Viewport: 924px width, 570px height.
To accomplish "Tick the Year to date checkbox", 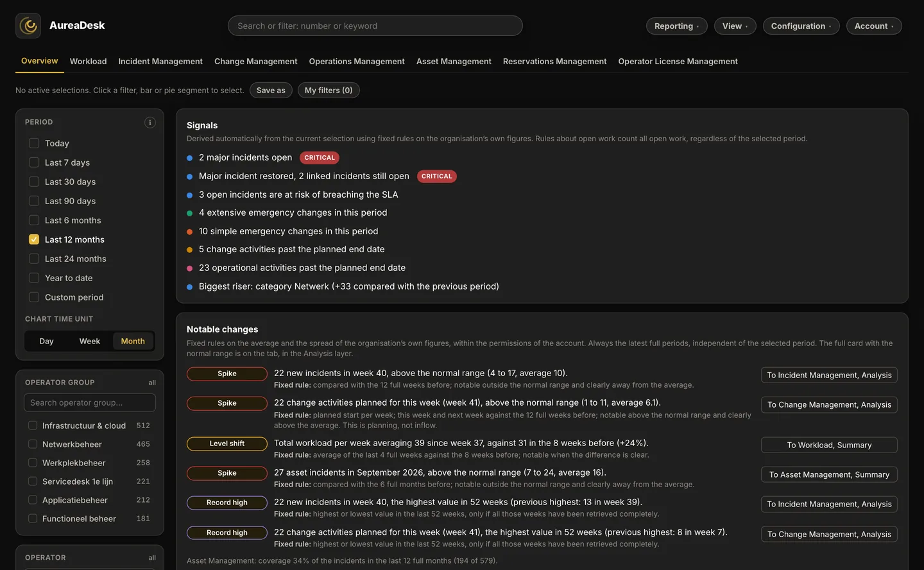I will [34, 278].
